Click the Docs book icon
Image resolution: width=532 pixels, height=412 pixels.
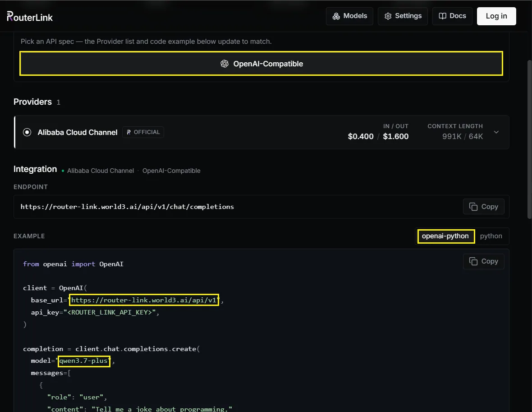[x=442, y=16]
